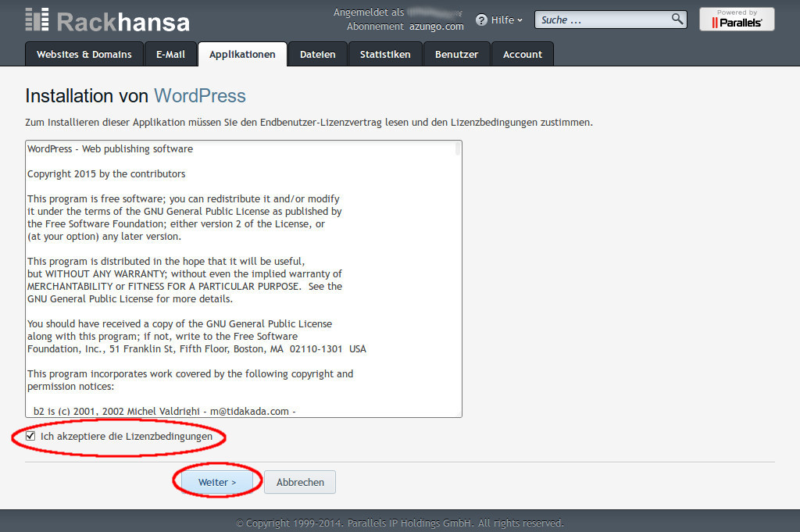The width and height of the screenshot is (800, 532).
Task: Click the search magnifier icon
Action: pyautogui.click(x=677, y=19)
